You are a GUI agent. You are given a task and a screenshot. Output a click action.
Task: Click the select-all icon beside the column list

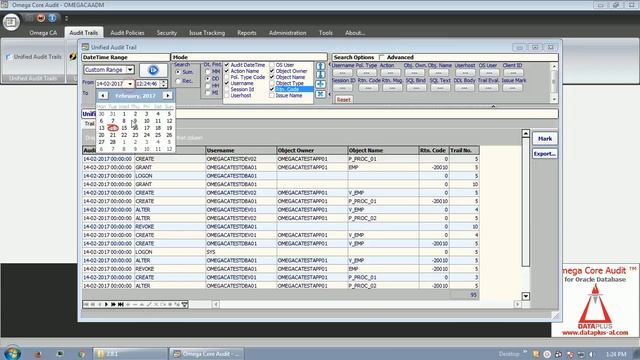point(321,84)
